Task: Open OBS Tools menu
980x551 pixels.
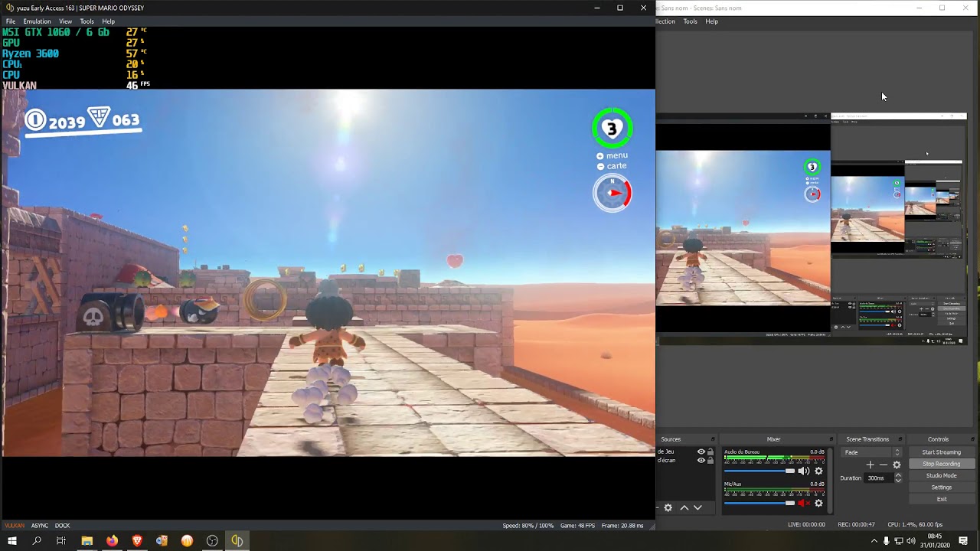Action: click(x=690, y=21)
